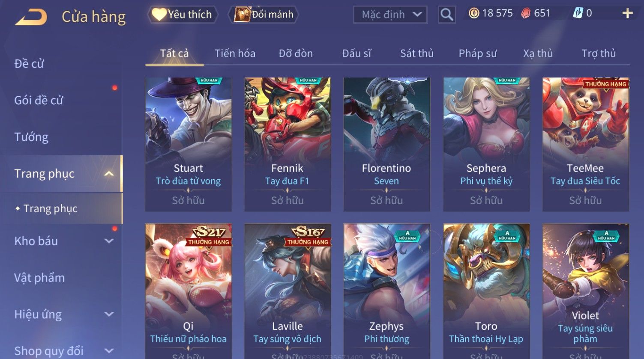Switch to the Pháp sư tab

(x=477, y=53)
